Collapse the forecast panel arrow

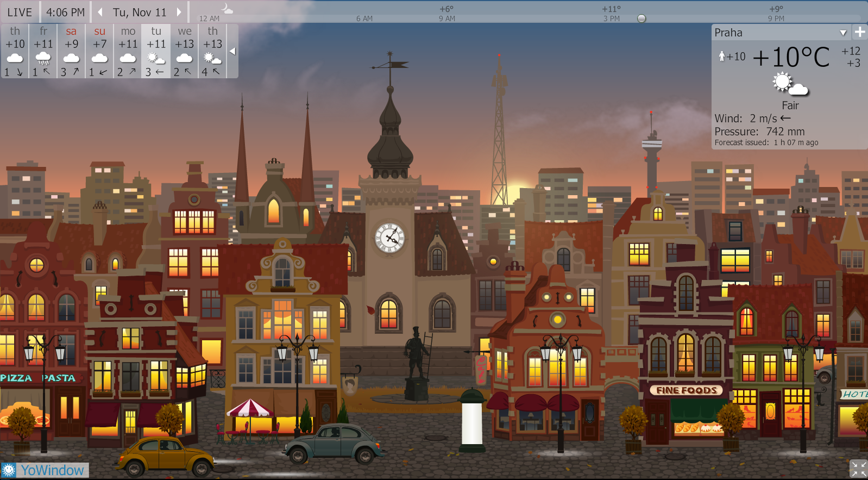pos(232,51)
